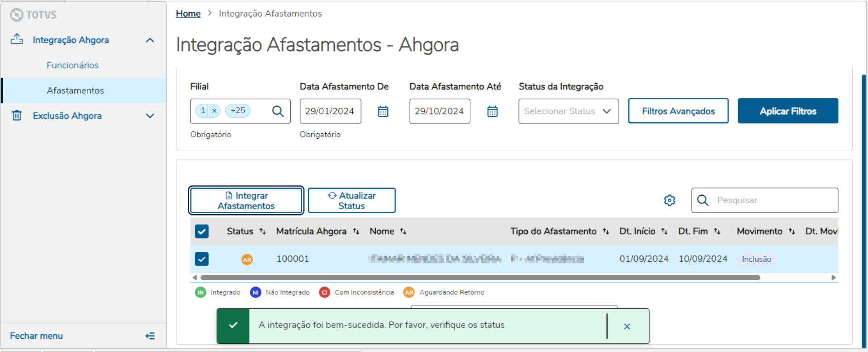This screenshot has width=868, height=352.
Task: Sort by Tipo do Afastamento arrows
Action: (606, 232)
